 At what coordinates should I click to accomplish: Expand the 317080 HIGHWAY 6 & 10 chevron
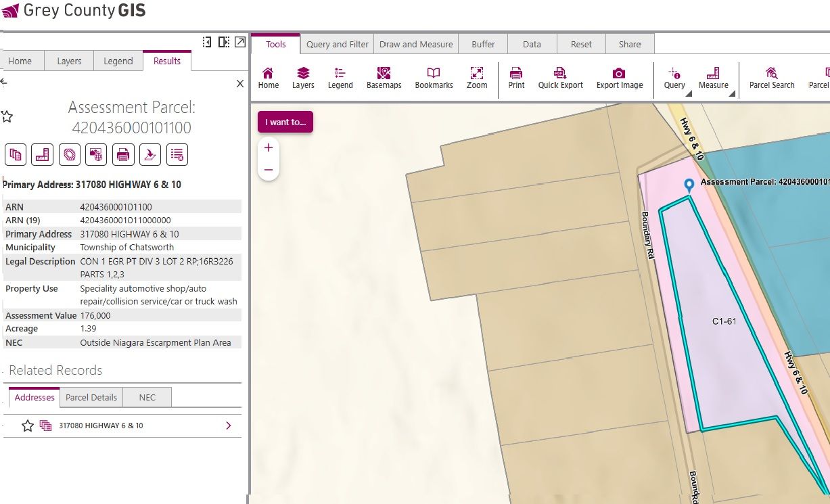229,426
